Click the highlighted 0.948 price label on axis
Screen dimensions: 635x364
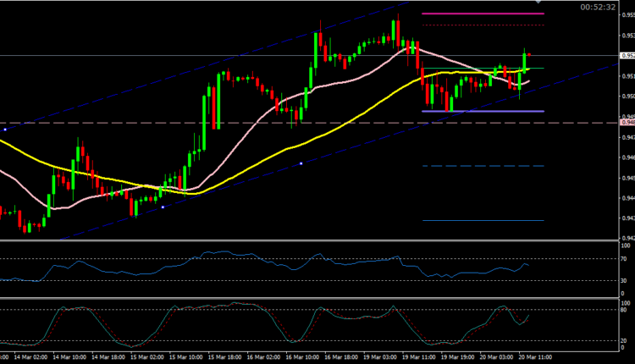pyautogui.click(x=625, y=123)
